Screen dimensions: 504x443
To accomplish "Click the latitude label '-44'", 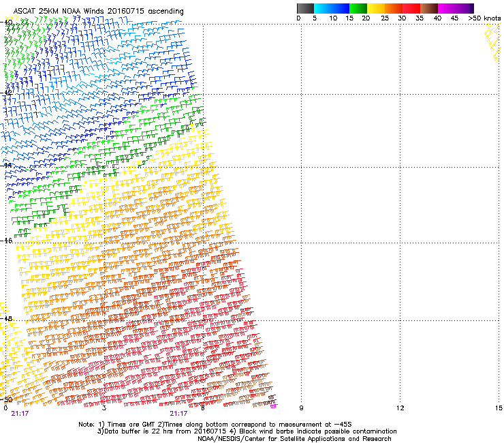I will tap(7, 166).
